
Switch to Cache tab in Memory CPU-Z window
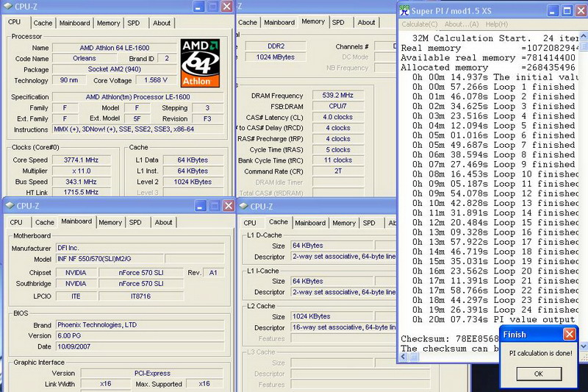(x=248, y=23)
